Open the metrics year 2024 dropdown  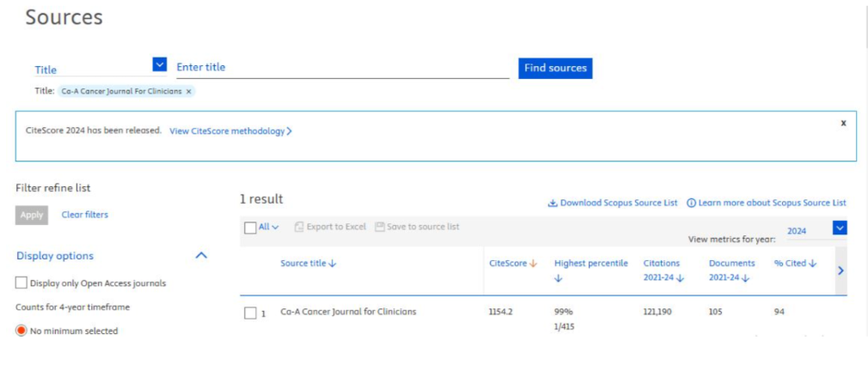(840, 228)
